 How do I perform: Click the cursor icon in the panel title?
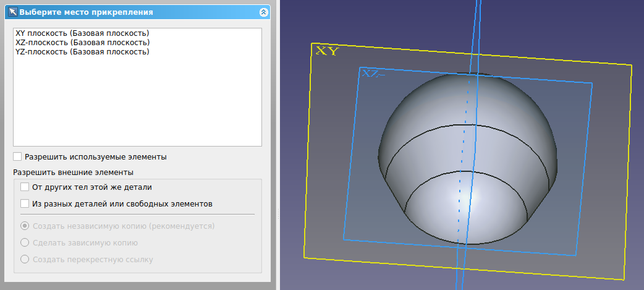(13, 12)
